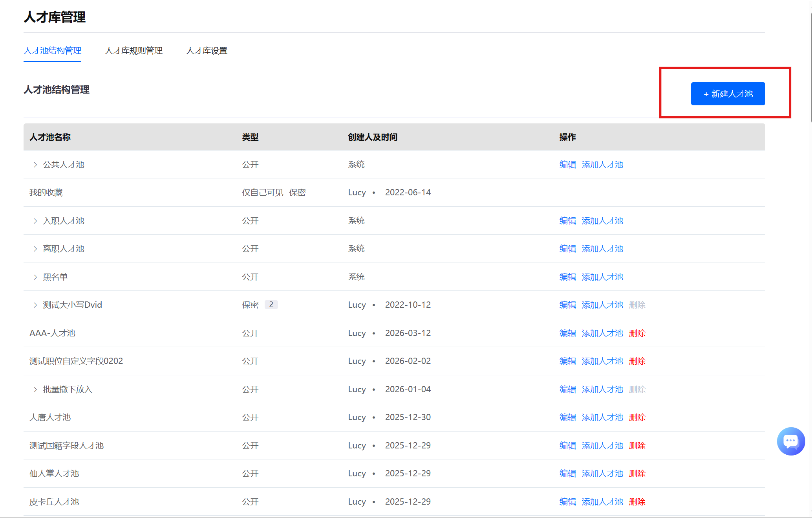812x518 pixels.
Task: Add sub-pool under 入职人才池
Action: pyautogui.click(x=602, y=221)
